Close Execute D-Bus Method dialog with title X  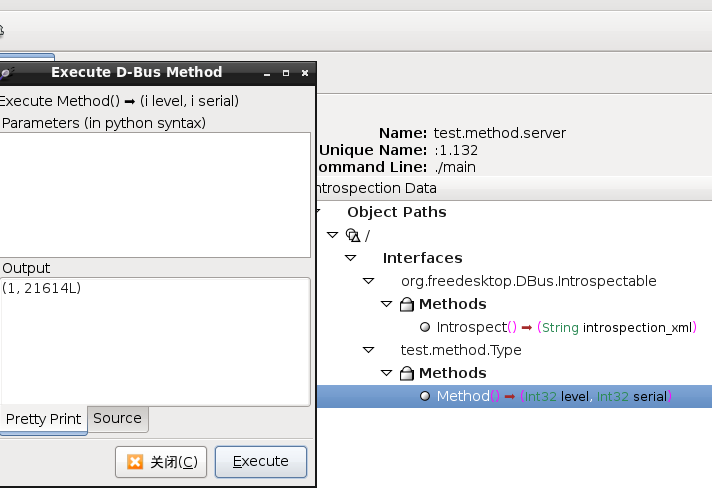pyautogui.click(x=305, y=73)
